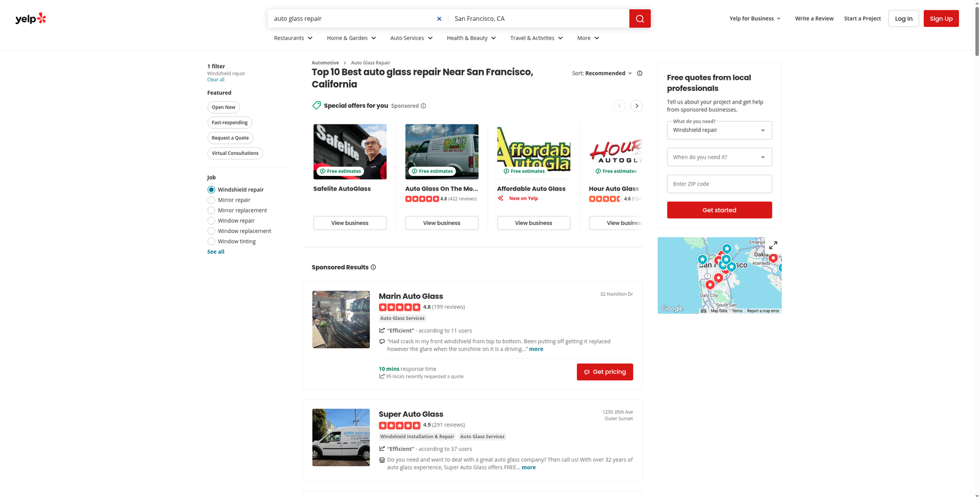Screen dimensions: 980x500
Task: Clear the auto glass repair search text
Action: [x=439, y=18]
